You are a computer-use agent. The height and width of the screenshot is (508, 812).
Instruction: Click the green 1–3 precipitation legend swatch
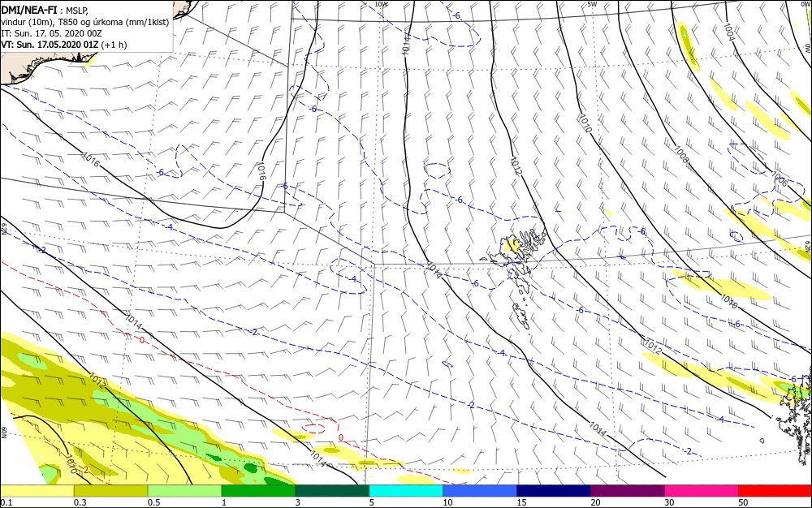[x=258, y=491]
